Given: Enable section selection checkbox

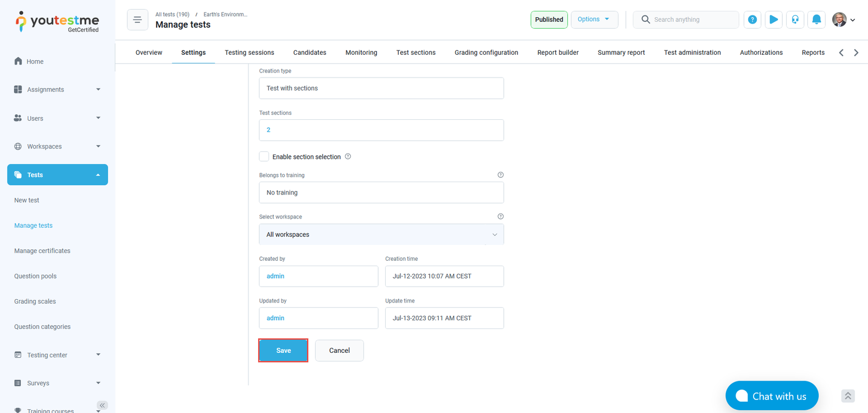Looking at the screenshot, I should (x=264, y=157).
